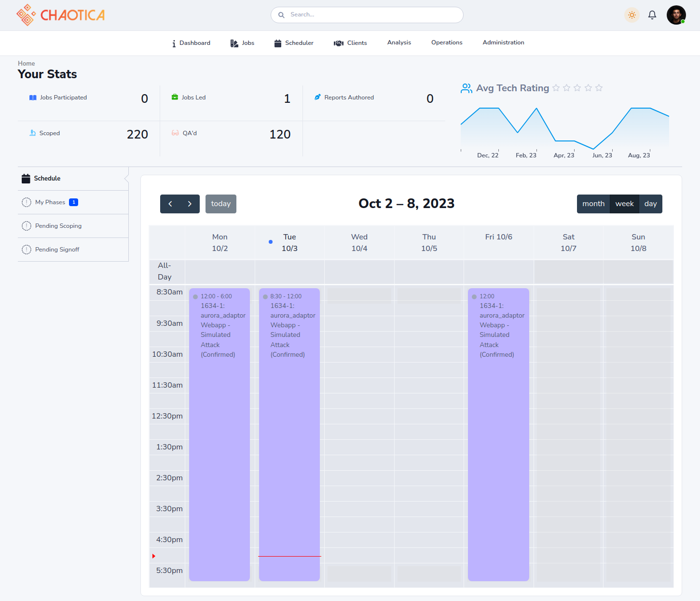
Task: Toggle the light/dark theme sun icon
Action: [x=631, y=15]
